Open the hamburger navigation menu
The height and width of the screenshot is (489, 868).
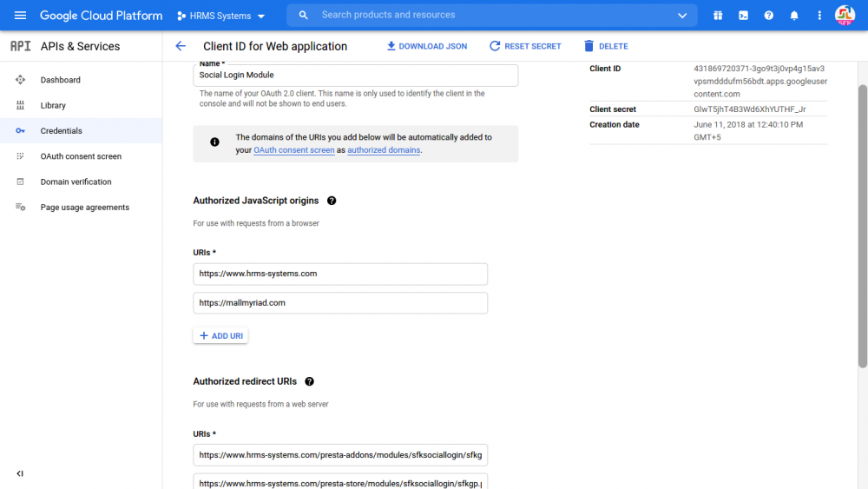click(x=20, y=16)
